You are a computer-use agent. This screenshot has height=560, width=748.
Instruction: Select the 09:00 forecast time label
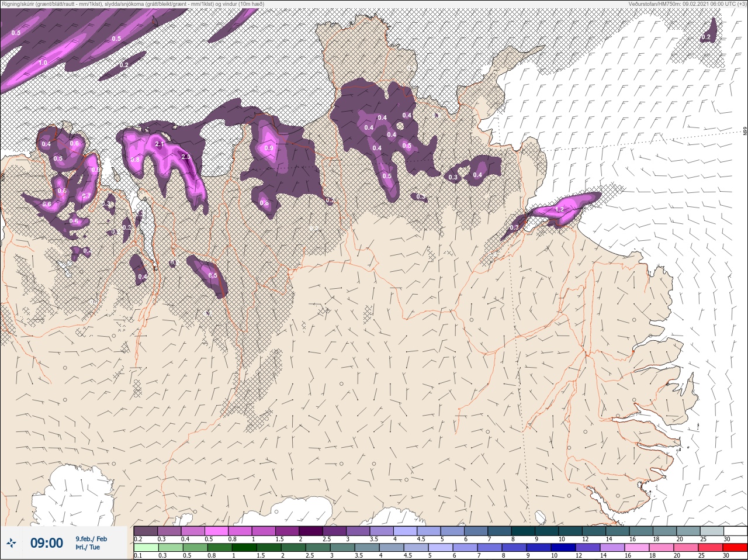coord(47,543)
